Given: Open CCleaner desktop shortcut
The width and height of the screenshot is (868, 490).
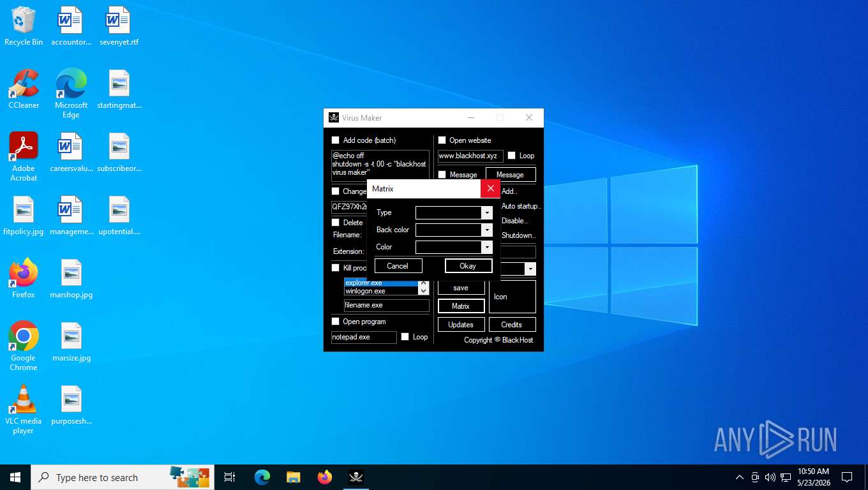Looking at the screenshot, I should (x=24, y=89).
